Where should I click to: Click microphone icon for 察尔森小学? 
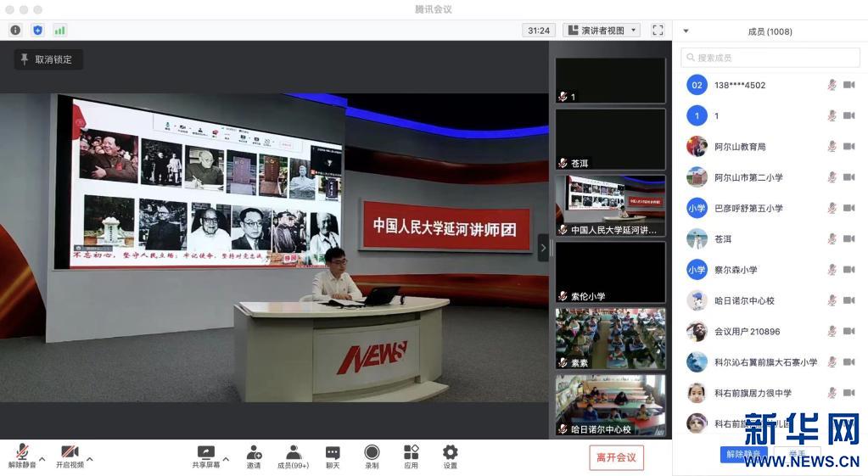[832, 270]
